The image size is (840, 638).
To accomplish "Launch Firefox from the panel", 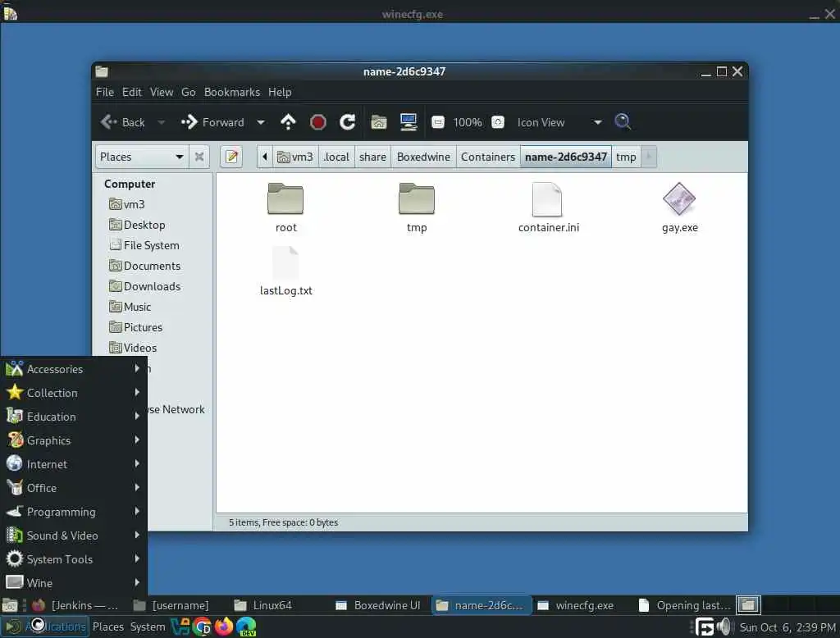I will coord(224,627).
